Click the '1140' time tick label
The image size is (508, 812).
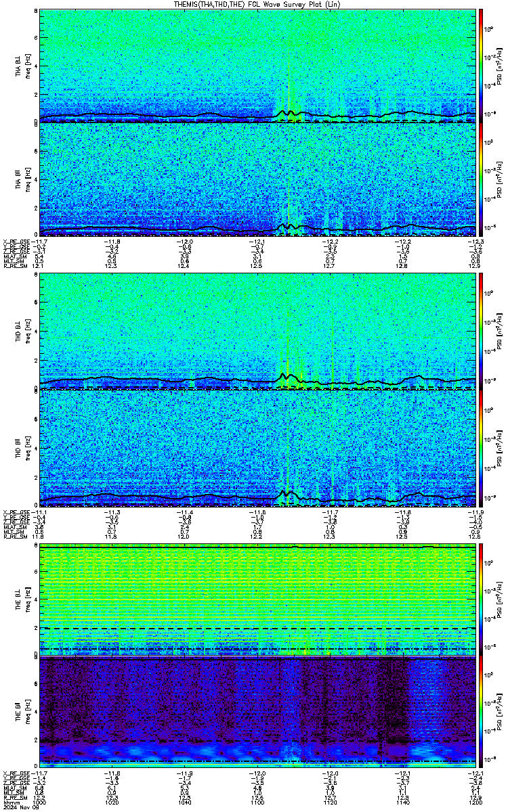tap(403, 801)
